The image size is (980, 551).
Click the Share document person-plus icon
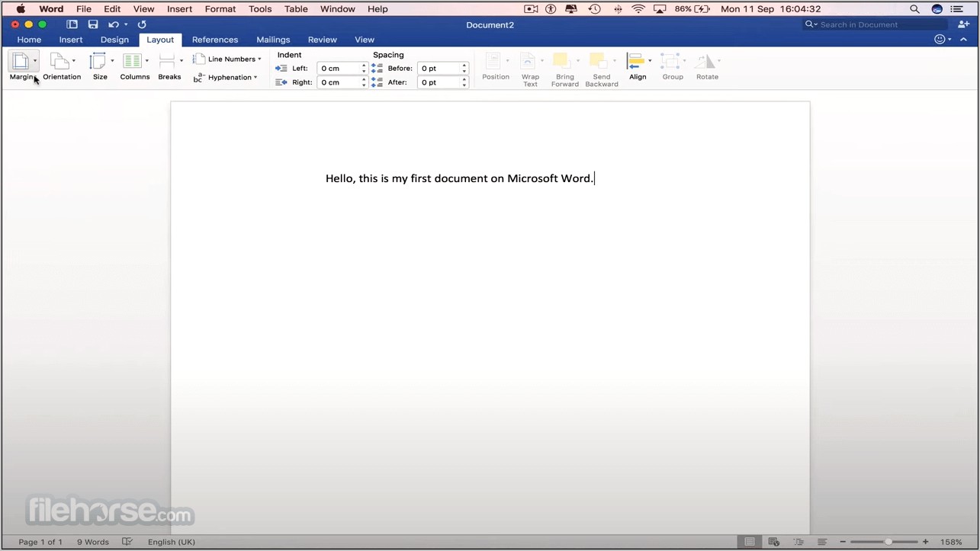pos(963,24)
